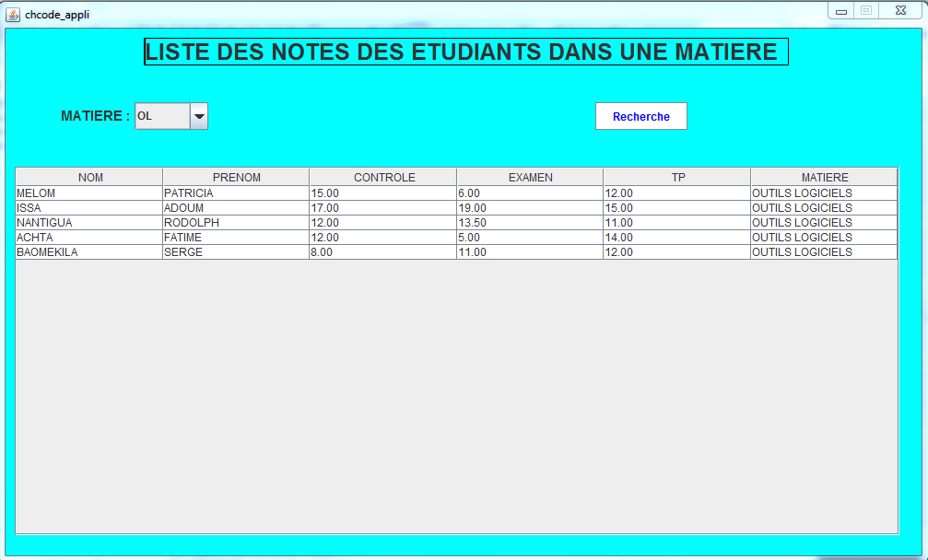Click the MATIERE : label
The height and width of the screenshot is (560, 928).
click(x=95, y=116)
